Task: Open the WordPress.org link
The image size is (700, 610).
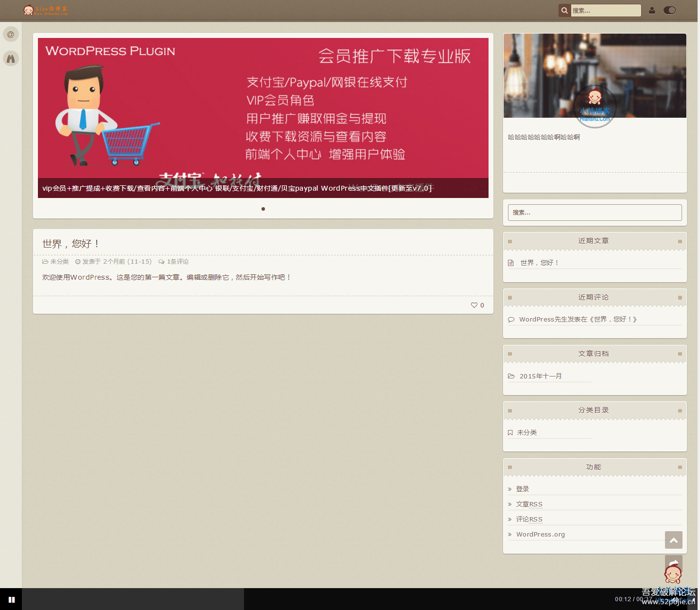Action: click(540, 534)
